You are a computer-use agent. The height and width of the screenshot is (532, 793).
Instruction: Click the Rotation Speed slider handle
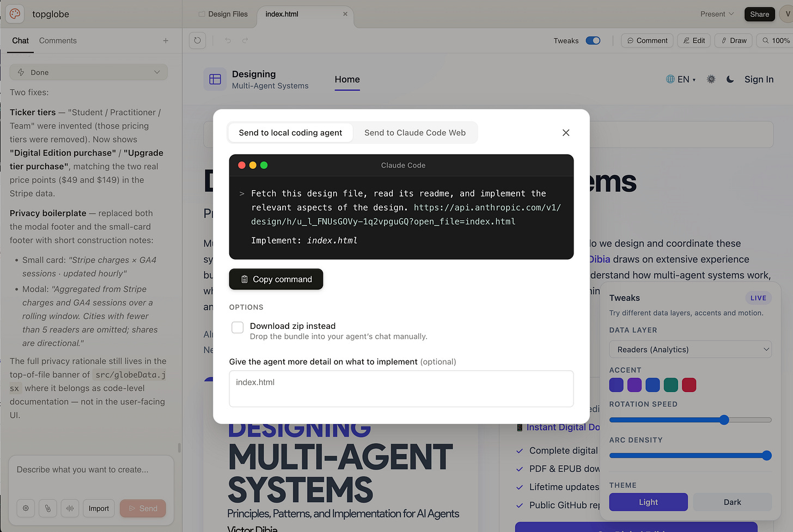pos(724,420)
